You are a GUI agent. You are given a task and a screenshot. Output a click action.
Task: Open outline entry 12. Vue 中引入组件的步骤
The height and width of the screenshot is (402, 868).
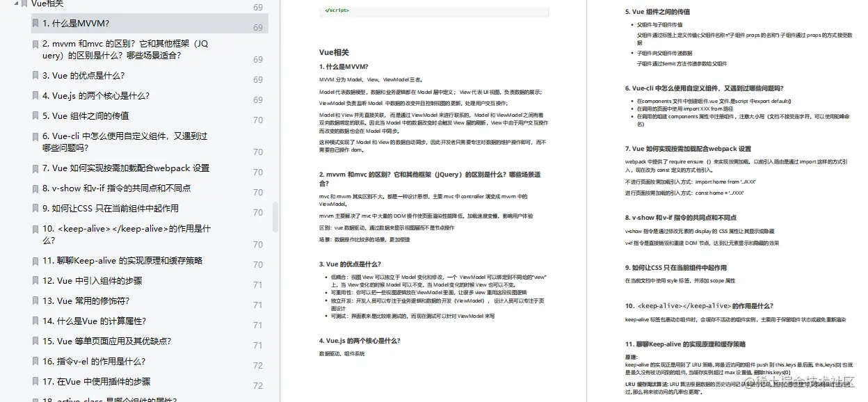(93, 281)
